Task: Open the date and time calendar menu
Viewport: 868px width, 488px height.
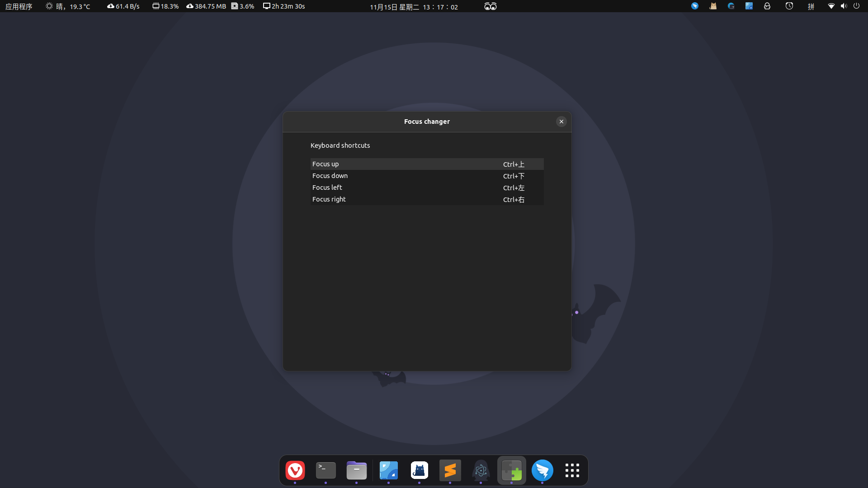Action: [x=414, y=7]
